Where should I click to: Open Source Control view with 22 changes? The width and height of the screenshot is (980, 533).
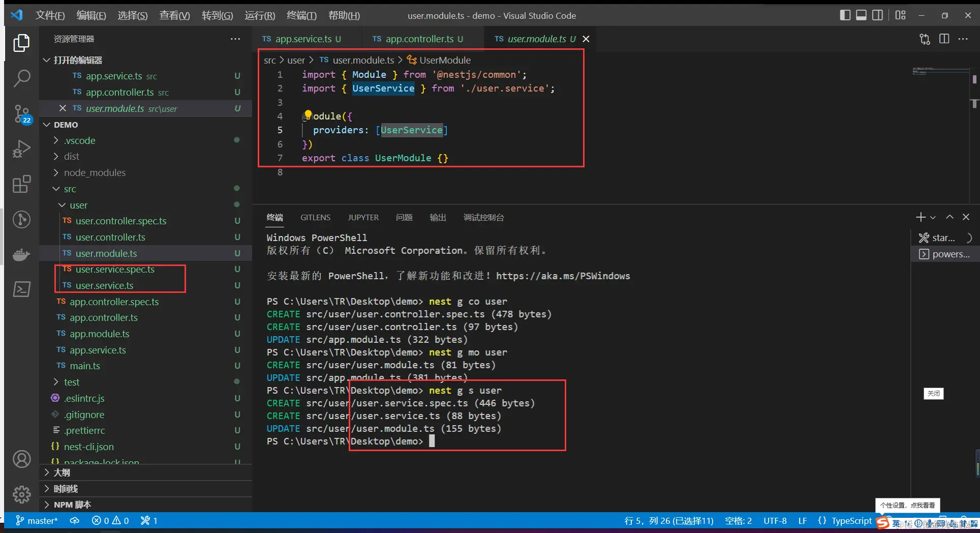(21, 114)
